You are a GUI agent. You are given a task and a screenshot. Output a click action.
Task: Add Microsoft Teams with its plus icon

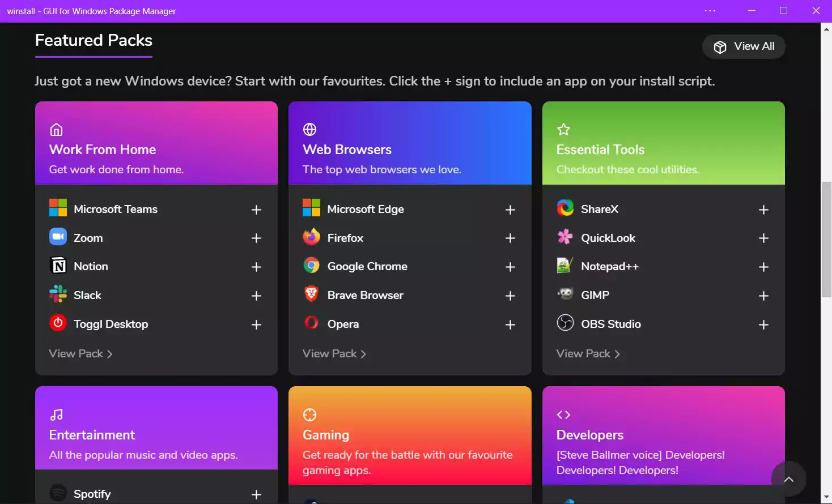point(256,210)
